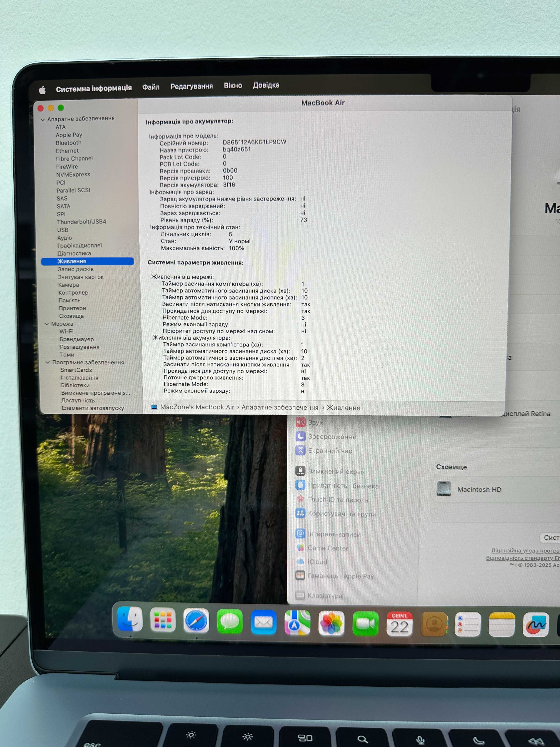Open Maps app in Dock
Screen dimensions: 560x747
coord(297,623)
